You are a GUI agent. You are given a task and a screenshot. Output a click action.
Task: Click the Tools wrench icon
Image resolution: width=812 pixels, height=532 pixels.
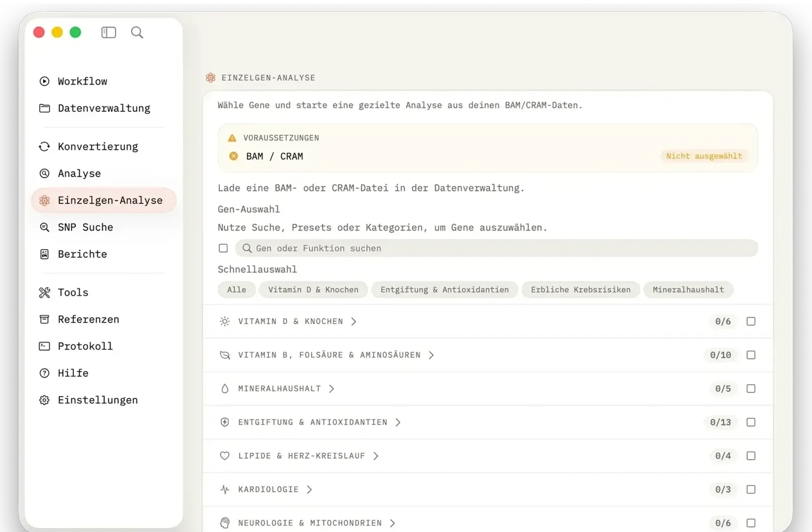tap(45, 292)
